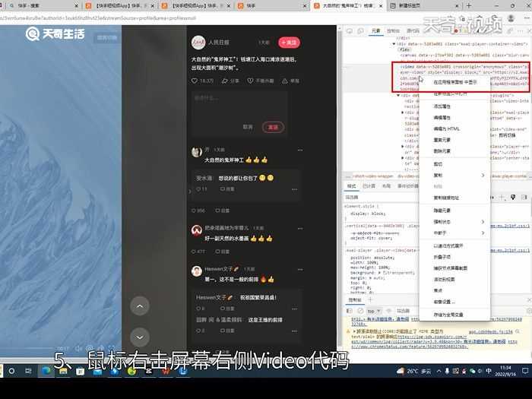Open 事件侦听器 styles tab
The image size is (532, 399).
(x=408, y=186)
